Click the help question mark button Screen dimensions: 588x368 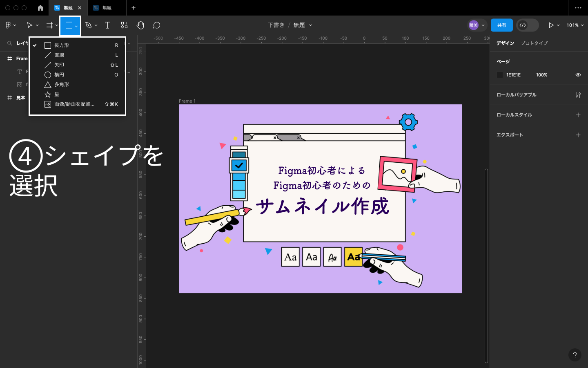click(x=575, y=355)
